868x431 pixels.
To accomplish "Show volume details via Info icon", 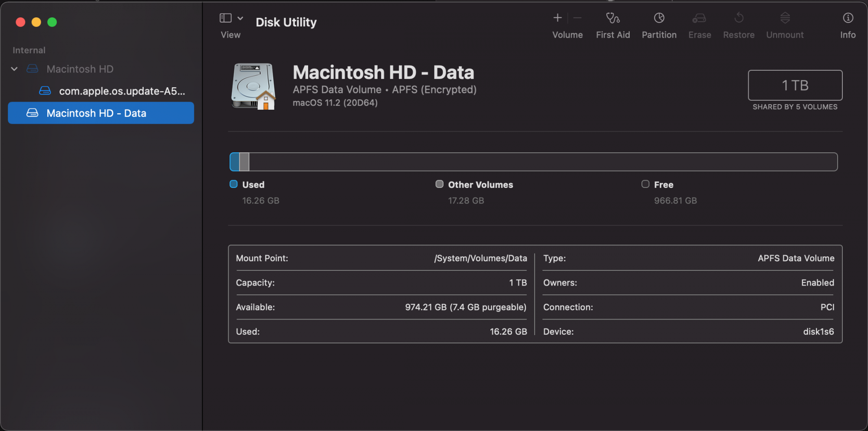I will (x=848, y=18).
